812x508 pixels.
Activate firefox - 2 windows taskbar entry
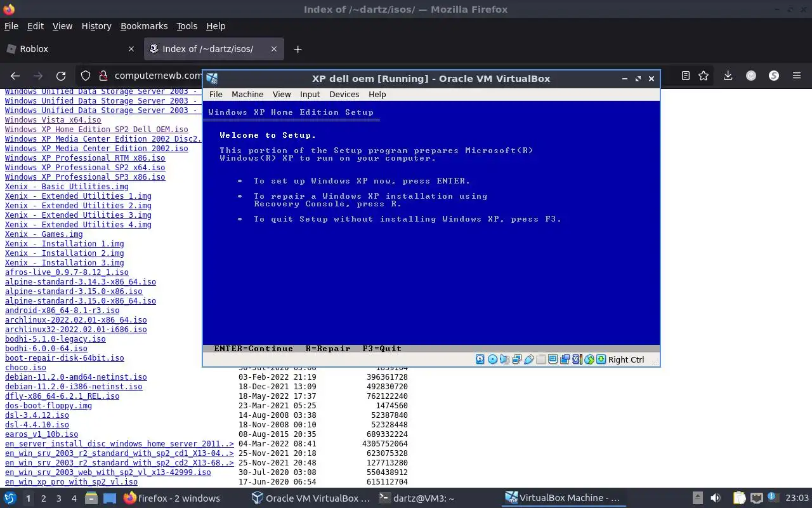[172, 498]
